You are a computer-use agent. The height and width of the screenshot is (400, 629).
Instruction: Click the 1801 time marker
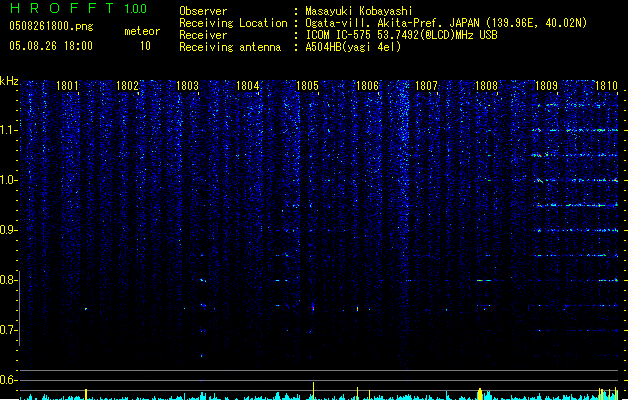pyautogui.click(x=67, y=86)
